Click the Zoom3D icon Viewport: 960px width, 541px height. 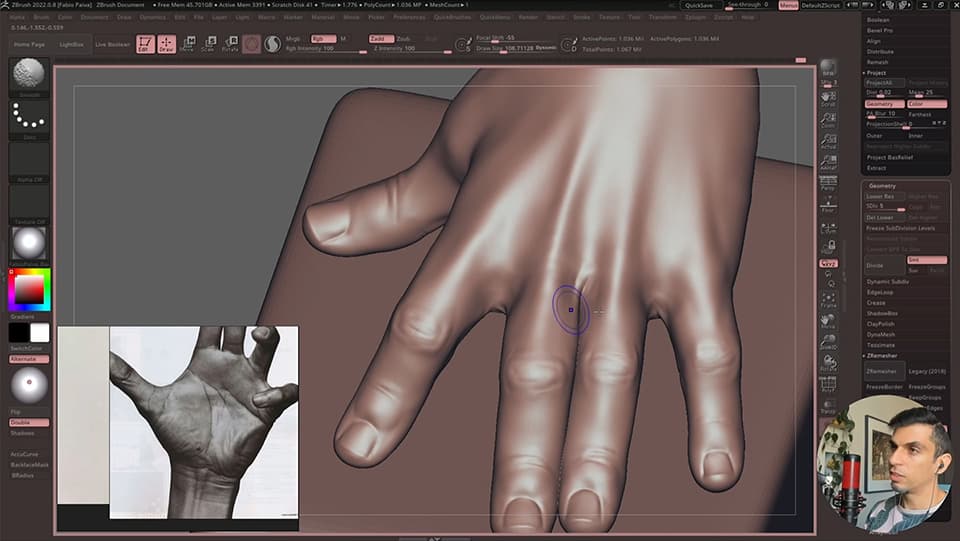click(828, 342)
